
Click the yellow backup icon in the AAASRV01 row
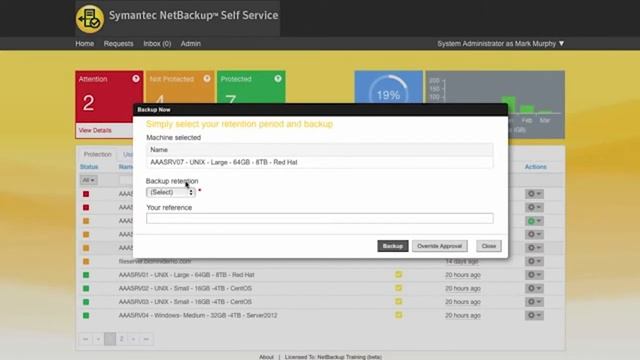click(398, 274)
